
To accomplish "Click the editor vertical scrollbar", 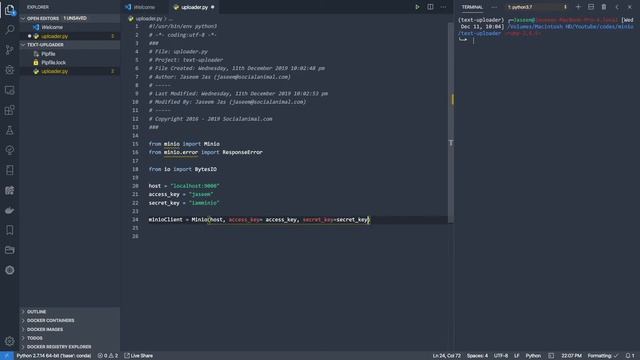I will pos(451,122).
